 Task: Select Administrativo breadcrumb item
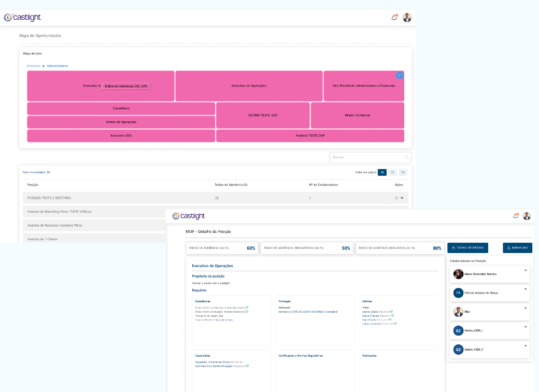coord(57,66)
